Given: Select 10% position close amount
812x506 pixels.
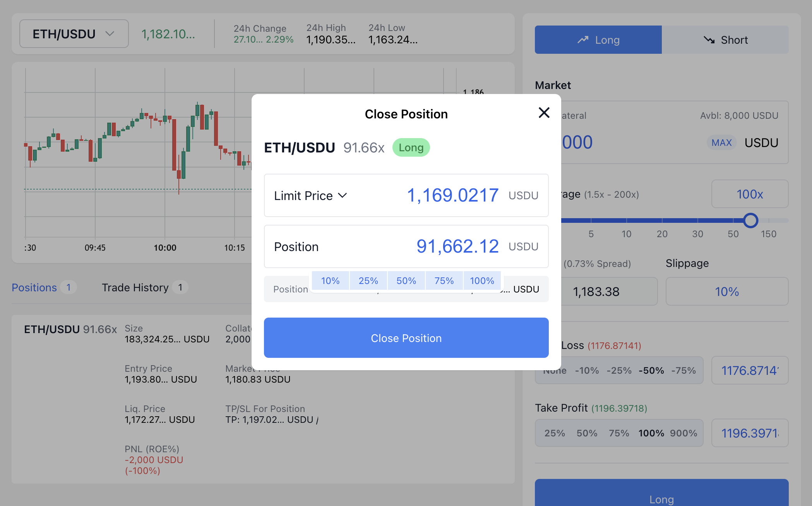Looking at the screenshot, I should pyautogui.click(x=330, y=280).
